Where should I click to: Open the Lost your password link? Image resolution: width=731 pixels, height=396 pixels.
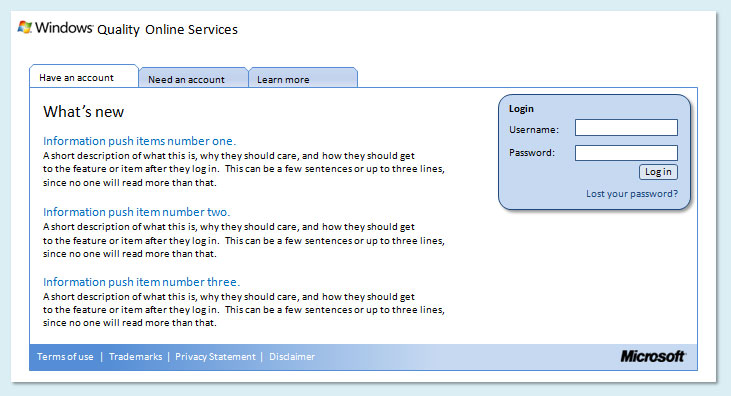coord(632,194)
